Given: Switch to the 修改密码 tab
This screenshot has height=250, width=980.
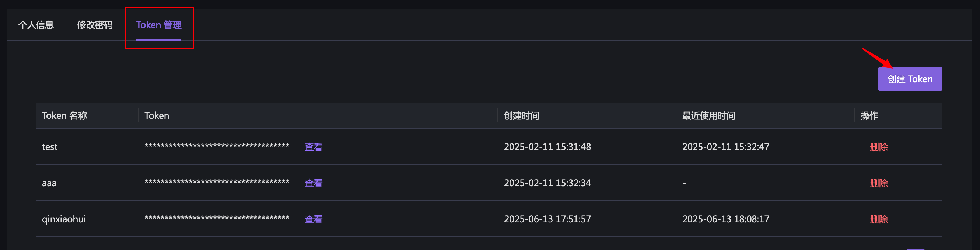Looking at the screenshot, I should (x=95, y=25).
